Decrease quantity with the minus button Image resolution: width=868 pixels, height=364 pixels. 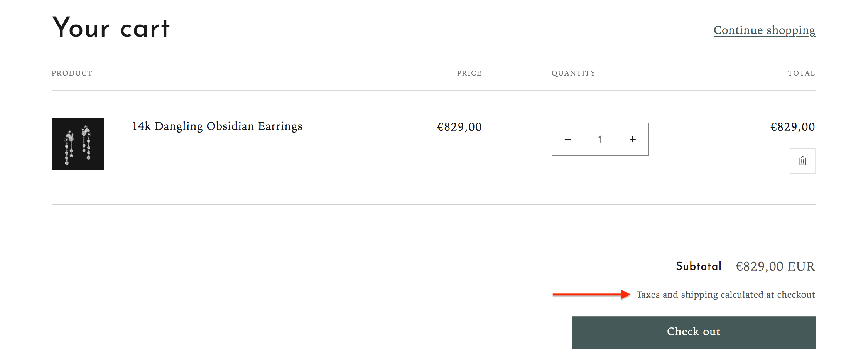[568, 139]
